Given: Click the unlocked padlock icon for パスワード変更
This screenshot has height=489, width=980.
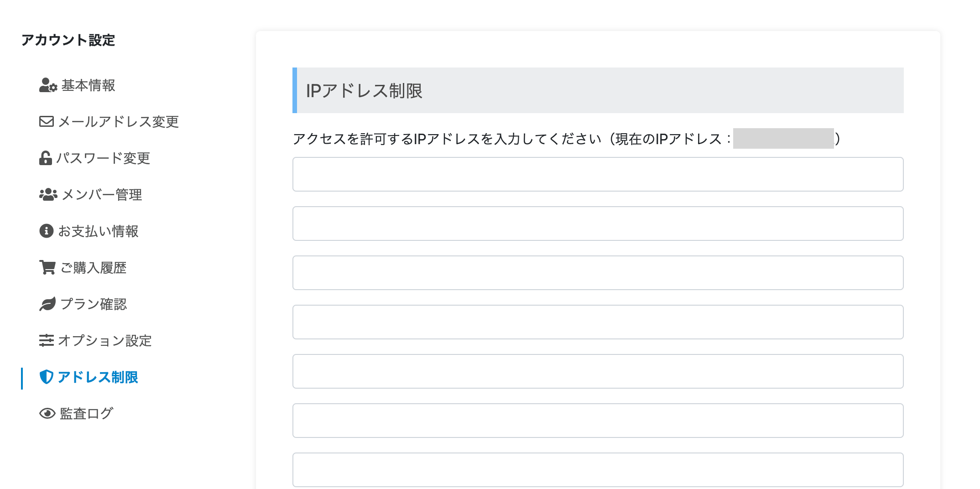Looking at the screenshot, I should [46, 158].
